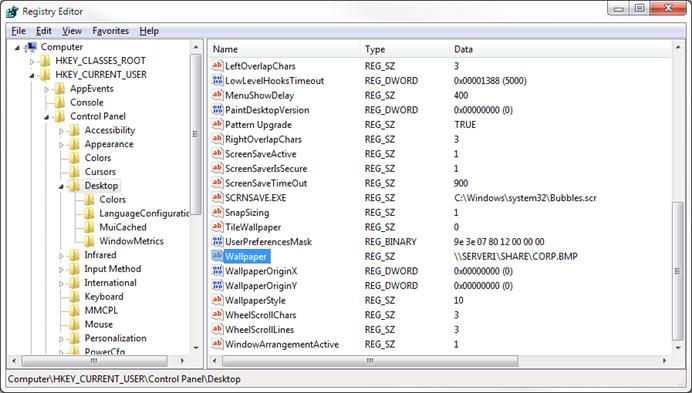This screenshot has height=393, width=692.
Task: Click the Pattern Upgrade value icon
Action: 217,124
